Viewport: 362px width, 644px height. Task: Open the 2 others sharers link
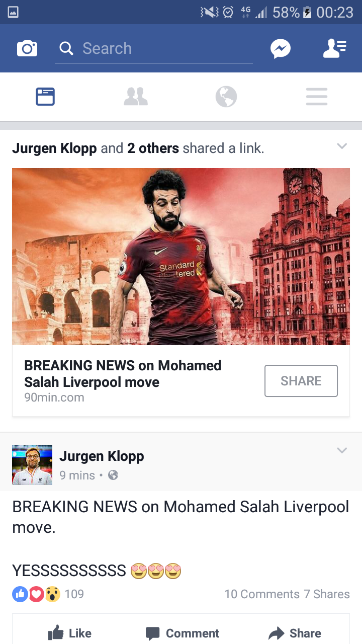(x=153, y=148)
